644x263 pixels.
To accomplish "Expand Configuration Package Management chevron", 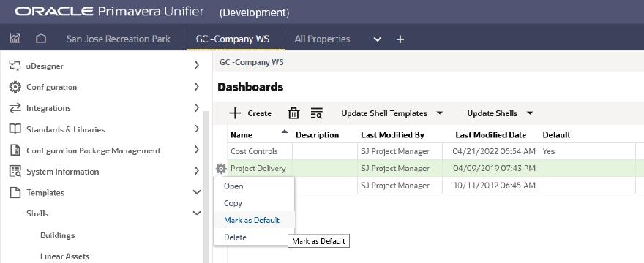I will point(197,149).
